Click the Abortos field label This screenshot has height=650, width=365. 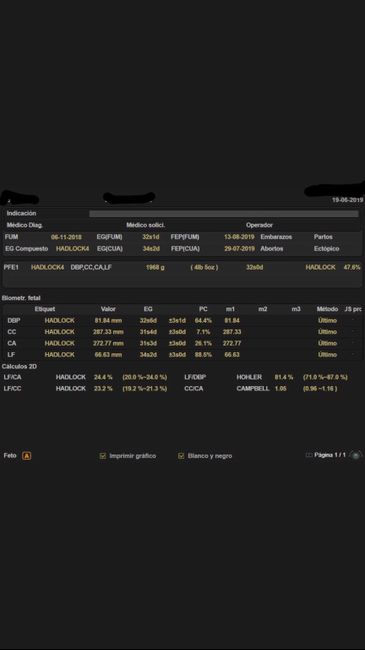click(272, 248)
